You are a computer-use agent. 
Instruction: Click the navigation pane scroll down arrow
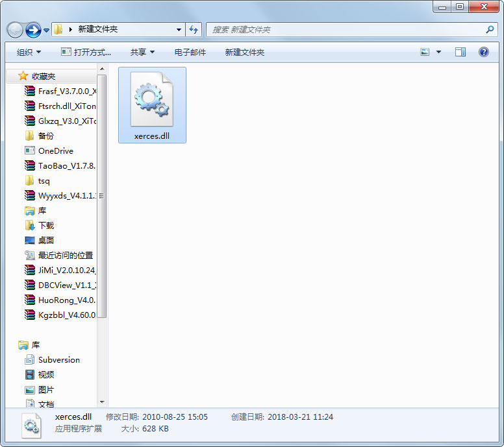102,402
